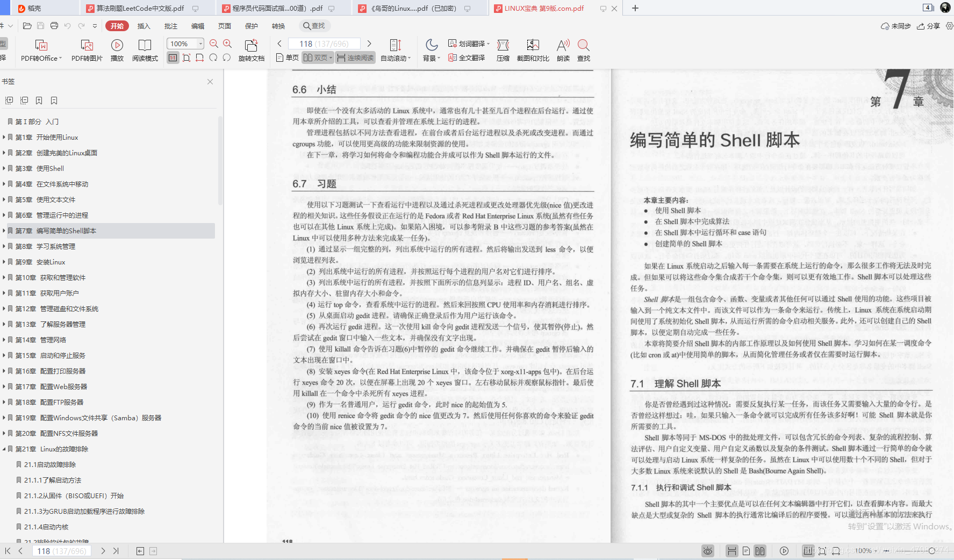The width and height of the screenshot is (954, 560).
Task: Open the 查找 search tool in the ribbon
Action: point(584,50)
